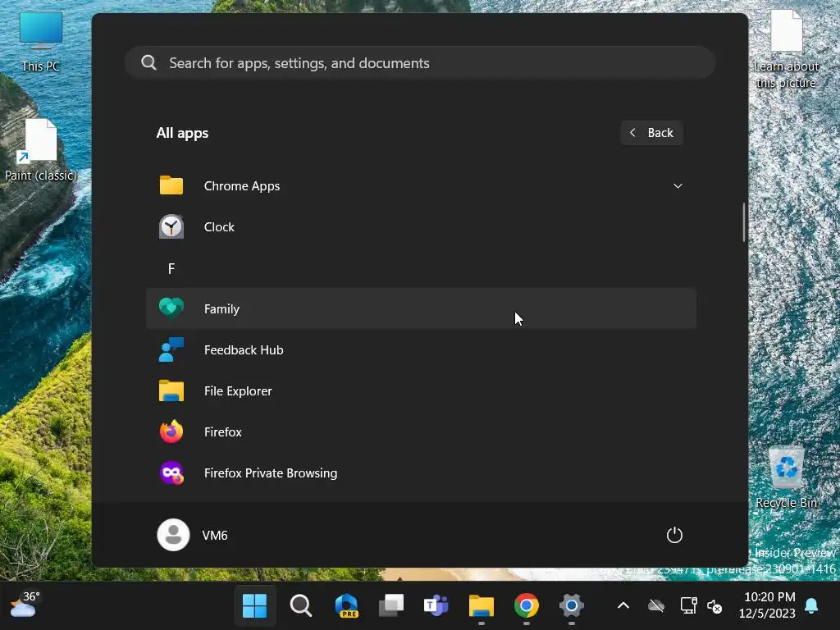Launch Firefox from the apps list
This screenshot has height=630, width=840.
pos(421,431)
